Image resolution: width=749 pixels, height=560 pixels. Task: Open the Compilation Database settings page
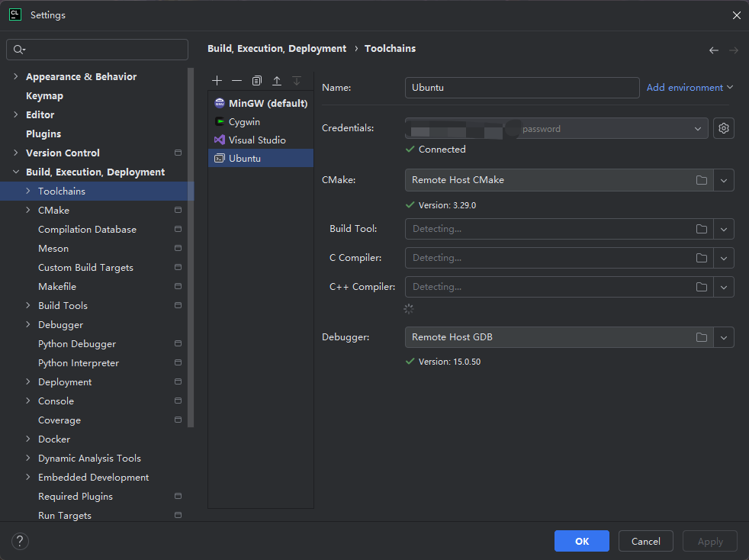tap(87, 230)
